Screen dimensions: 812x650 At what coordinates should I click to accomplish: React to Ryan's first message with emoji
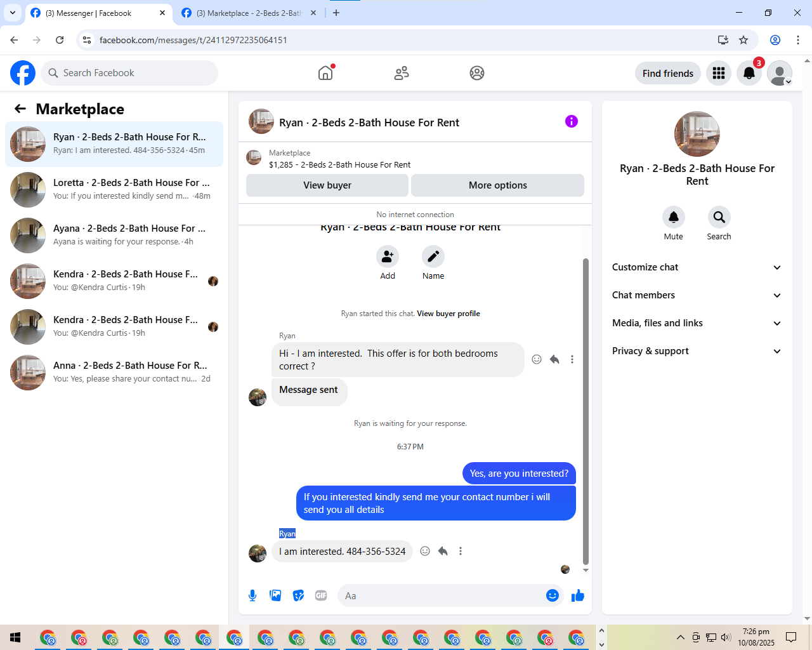point(537,359)
